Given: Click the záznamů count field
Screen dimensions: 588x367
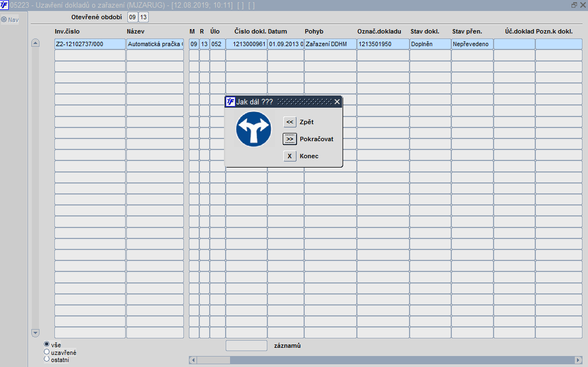Looking at the screenshot, I should (247, 346).
